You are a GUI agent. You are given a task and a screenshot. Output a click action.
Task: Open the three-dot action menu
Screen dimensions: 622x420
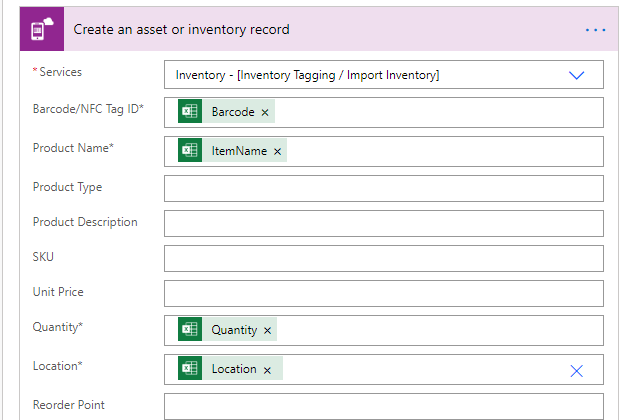[x=595, y=30]
